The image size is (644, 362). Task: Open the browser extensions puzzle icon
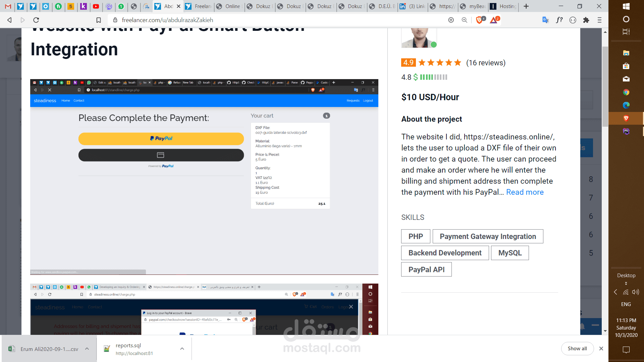586,20
